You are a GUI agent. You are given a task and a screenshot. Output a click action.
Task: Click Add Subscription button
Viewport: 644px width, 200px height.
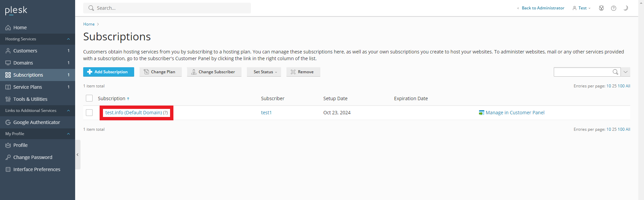(x=108, y=72)
